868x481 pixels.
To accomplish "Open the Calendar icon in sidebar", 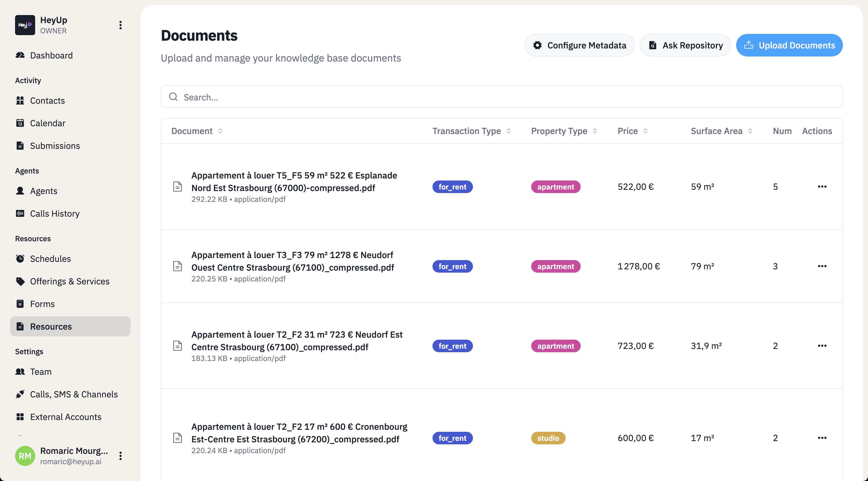I will 20,123.
